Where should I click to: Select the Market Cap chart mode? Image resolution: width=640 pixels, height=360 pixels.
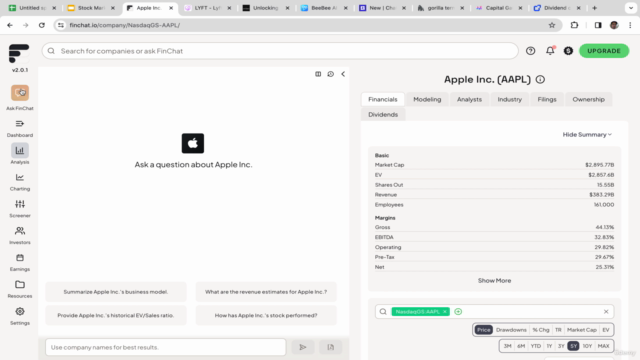[x=582, y=330]
